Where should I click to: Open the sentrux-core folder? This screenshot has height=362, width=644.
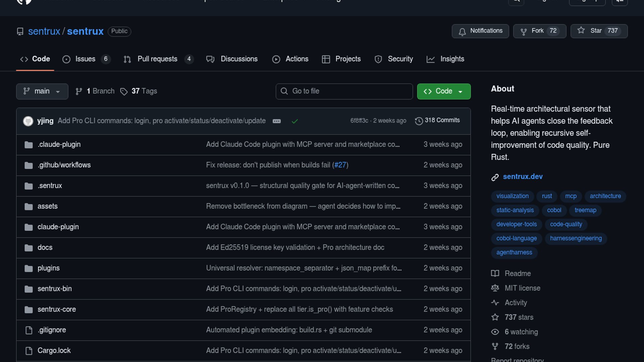[57, 309]
